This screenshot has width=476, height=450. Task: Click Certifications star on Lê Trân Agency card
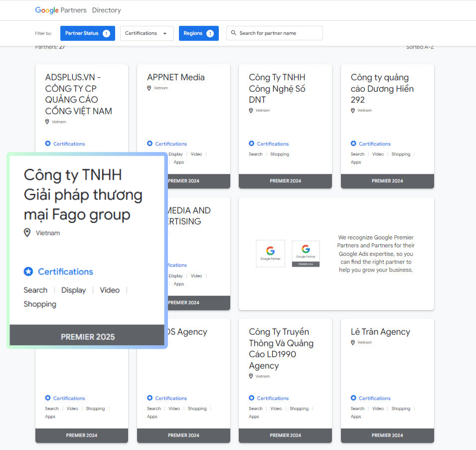353,398
